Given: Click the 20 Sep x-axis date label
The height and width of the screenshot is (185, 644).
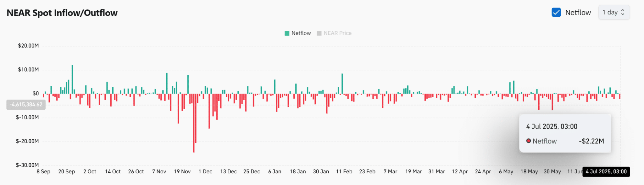Looking at the screenshot, I should [x=67, y=172].
